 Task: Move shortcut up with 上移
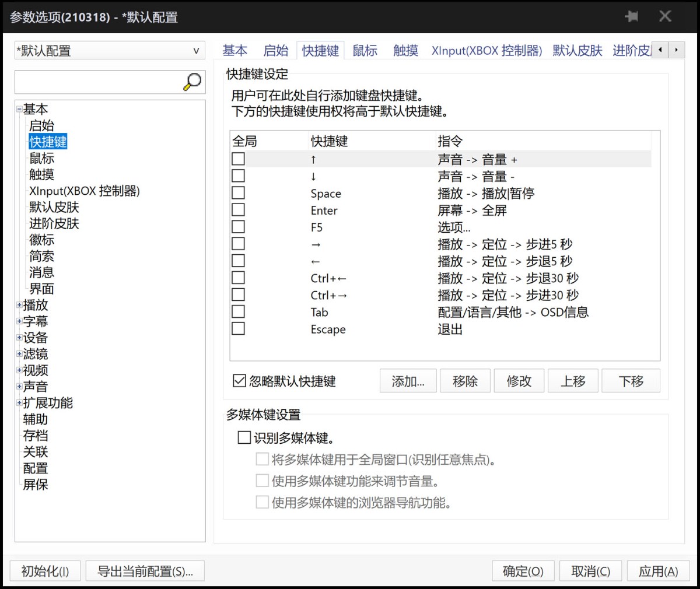(x=573, y=381)
